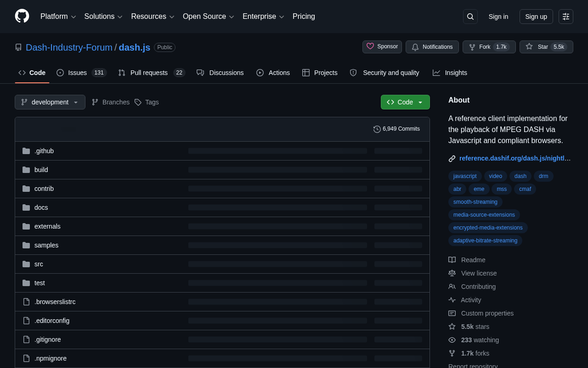588x368 pixels.
Task: Go to Pricing page
Action: pos(304,17)
